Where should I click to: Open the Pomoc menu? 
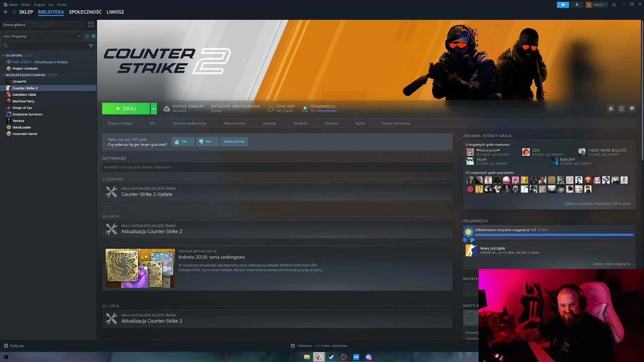coord(62,5)
